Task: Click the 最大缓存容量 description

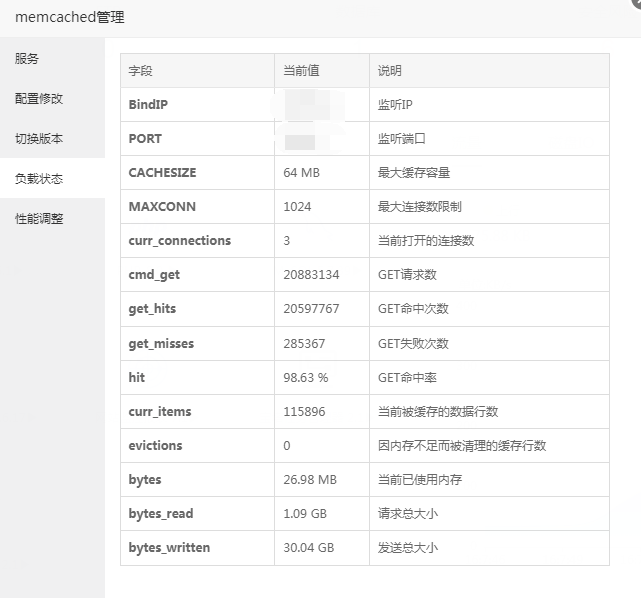Action: point(414,172)
